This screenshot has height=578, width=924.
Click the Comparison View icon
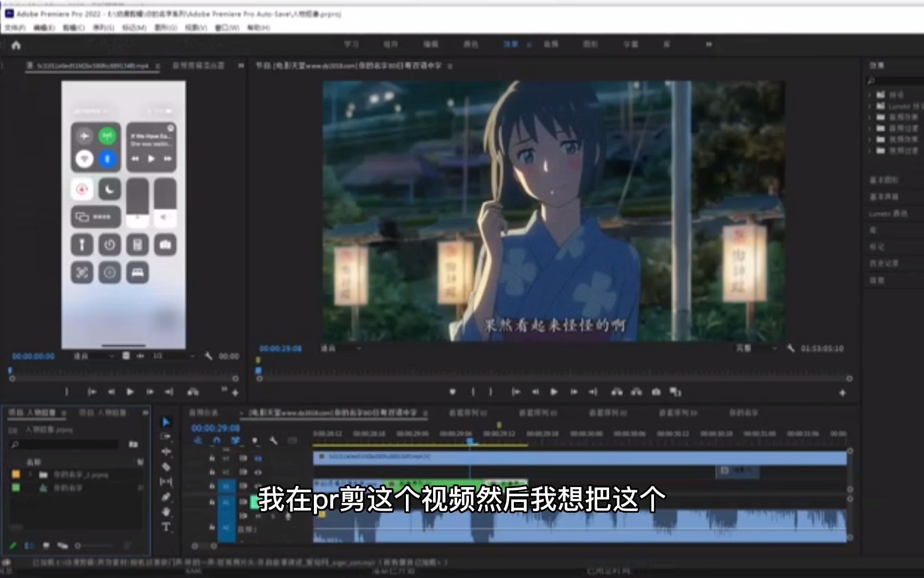(676, 392)
